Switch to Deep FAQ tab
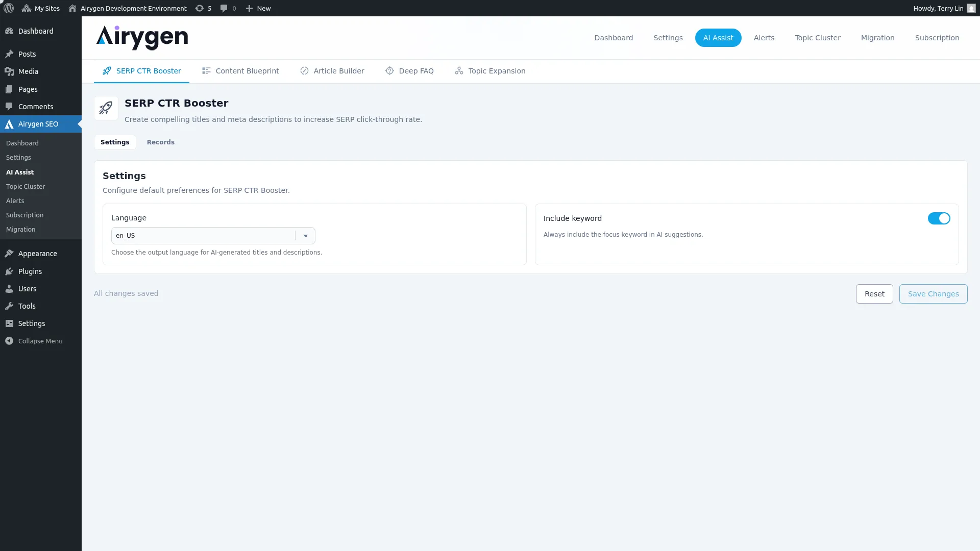Screen dimensions: 980x551 (x=409, y=71)
